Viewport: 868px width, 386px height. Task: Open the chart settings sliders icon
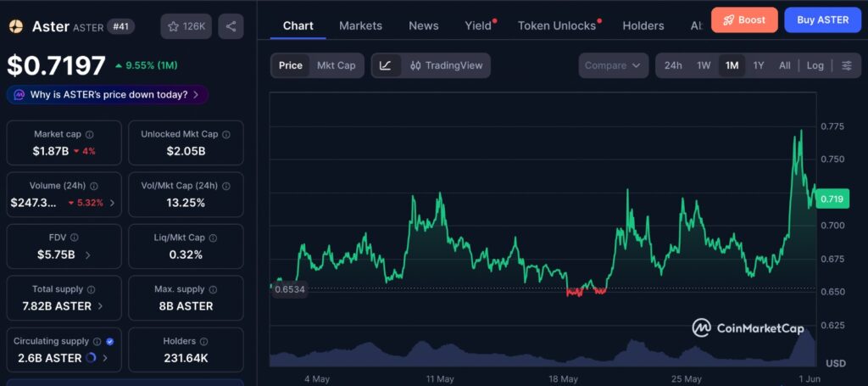click(x=847, y=65)
